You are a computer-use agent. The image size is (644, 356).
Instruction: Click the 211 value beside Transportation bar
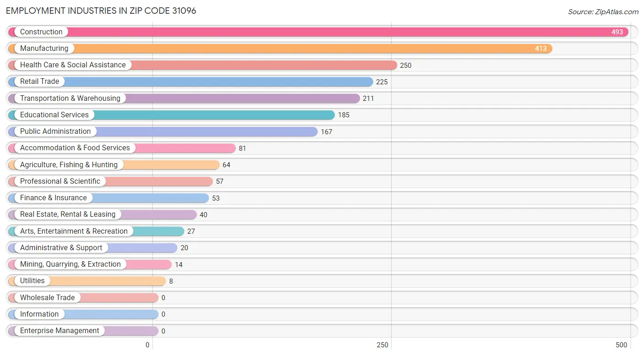[x=369, y=99]
